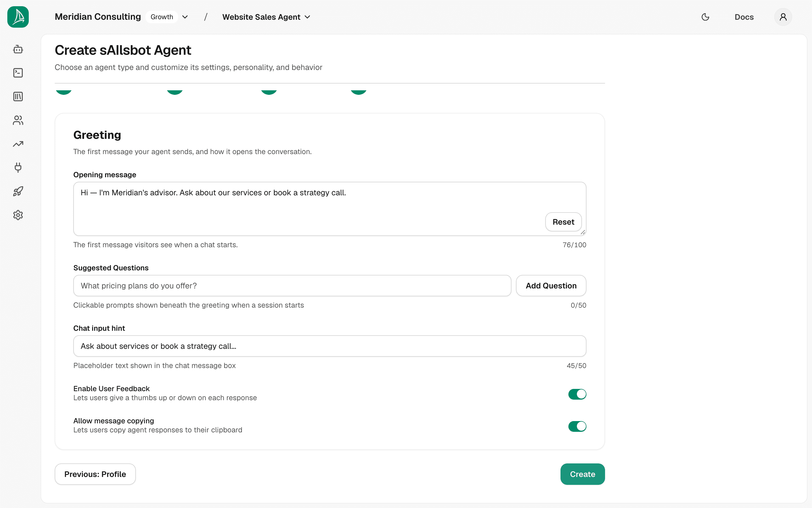This screenshot has height=508, width=812.
Task: Expand the Meridian Consulting workspace chevron
Action: tap(185, 17)
